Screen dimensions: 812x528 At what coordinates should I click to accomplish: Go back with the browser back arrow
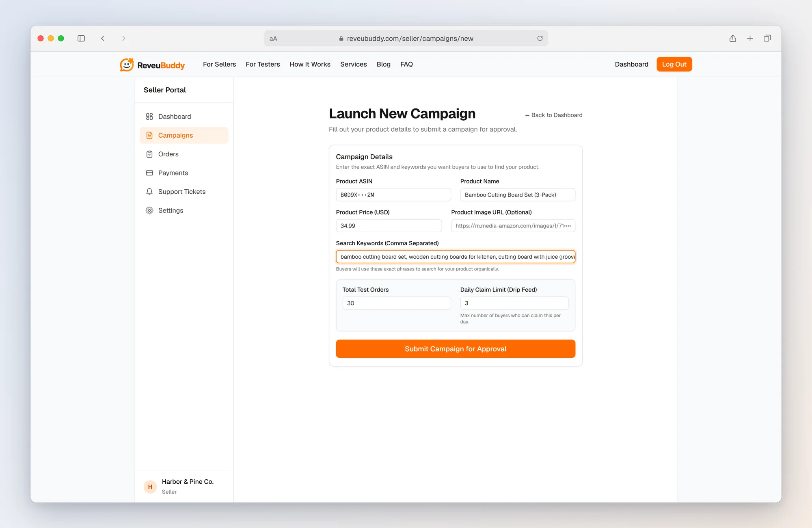[103, 38]
